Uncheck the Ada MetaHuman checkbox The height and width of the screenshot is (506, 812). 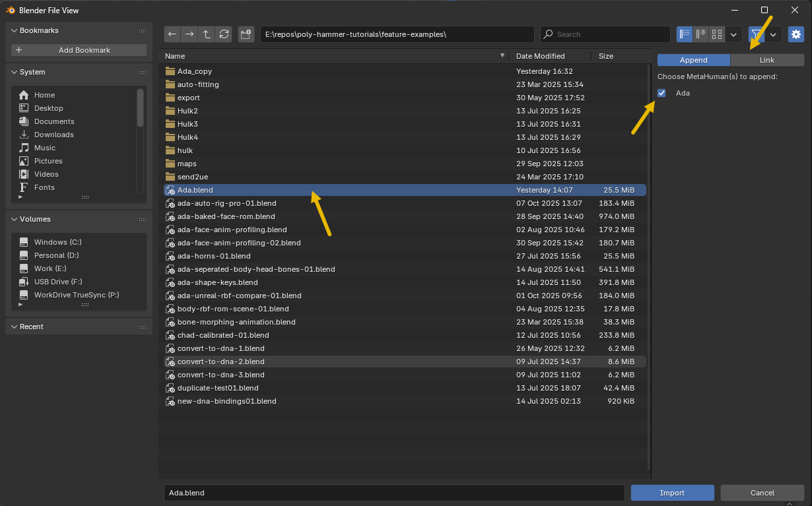661,93
